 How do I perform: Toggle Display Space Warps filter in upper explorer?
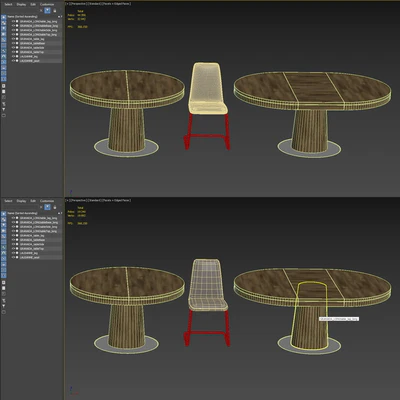pyautogui.click(x=4, y=45)
